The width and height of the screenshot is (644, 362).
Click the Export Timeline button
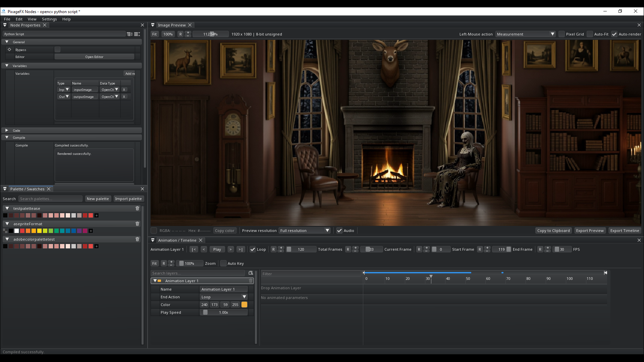tap(625, 230)
